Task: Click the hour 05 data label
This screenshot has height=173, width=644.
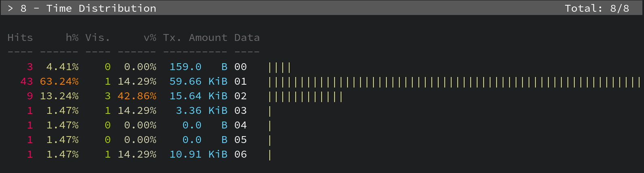Action: point(240,140)
